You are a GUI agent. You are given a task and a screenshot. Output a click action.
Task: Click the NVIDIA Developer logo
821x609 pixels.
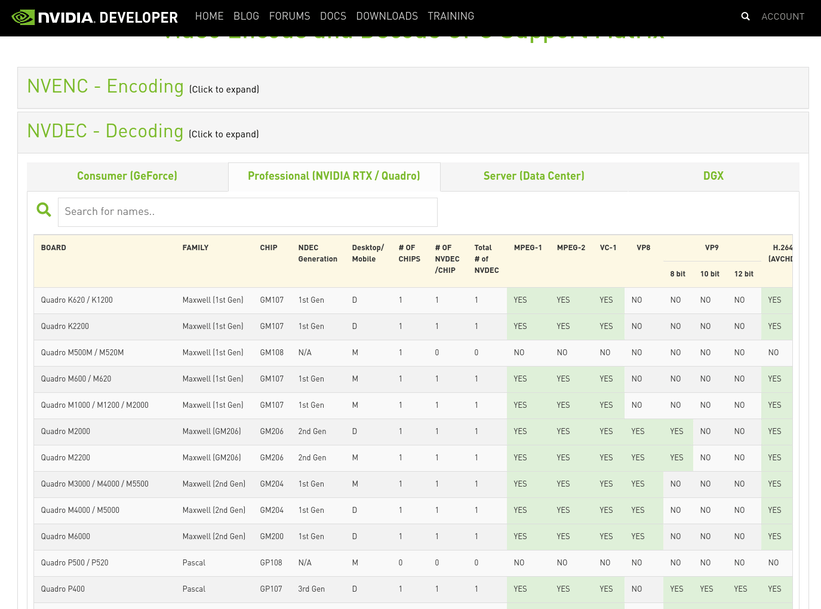[x=95, y=17]
